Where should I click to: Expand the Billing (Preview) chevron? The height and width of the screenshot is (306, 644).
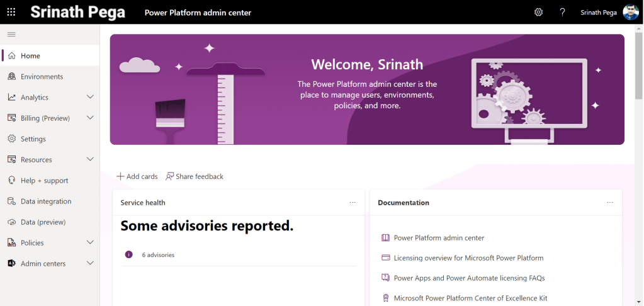tap(90, 118)
